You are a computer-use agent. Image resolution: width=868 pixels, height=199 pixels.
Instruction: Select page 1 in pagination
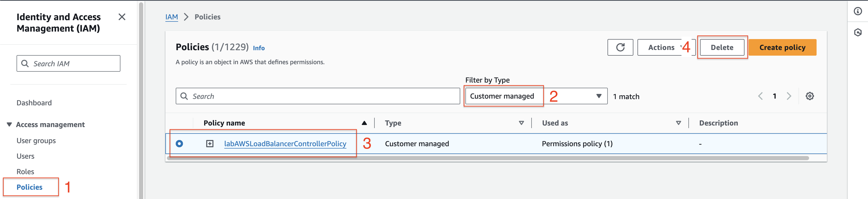tap(774, 96)
